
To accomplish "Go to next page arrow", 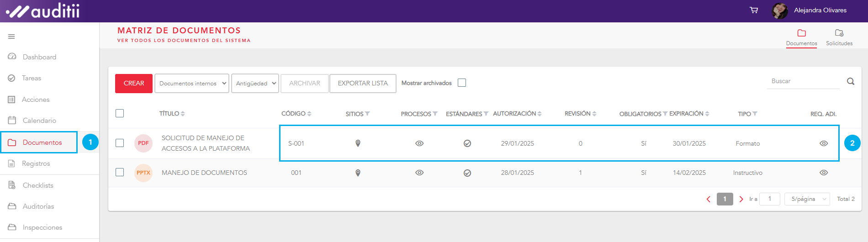I will 741,199.
